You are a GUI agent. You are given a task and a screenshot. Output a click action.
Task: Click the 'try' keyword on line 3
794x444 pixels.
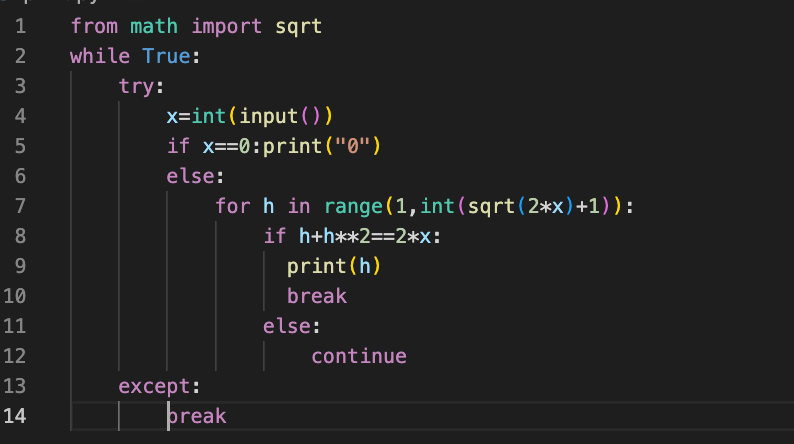(136, 86)
